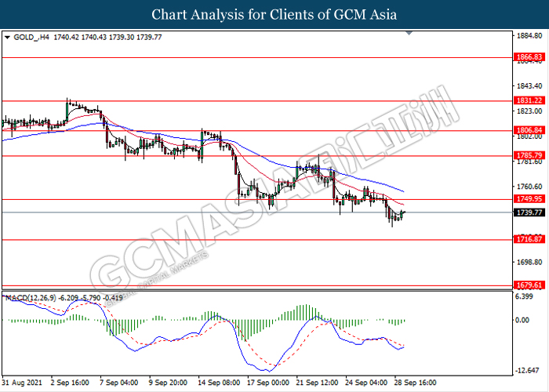Select the 1679.61 red price label
Image resolution: width=549 pixels, height=392 pixels.
(x=529, y=285)
